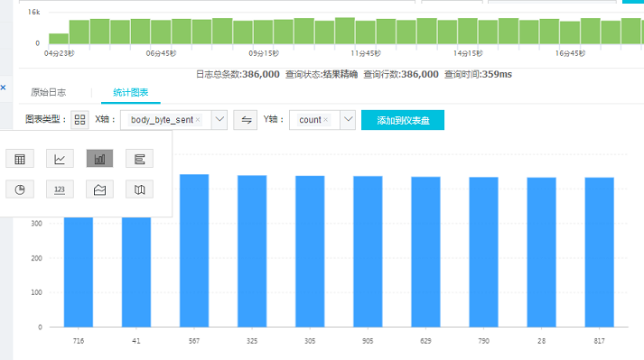Select the pie chart type icon
This screenshot has width=644, height=360.
(20, 189)
